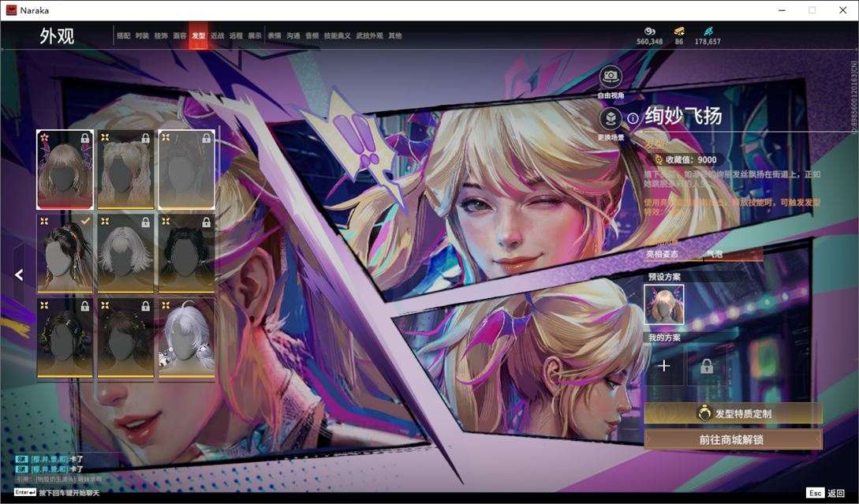Switch to the 近战 tab

pos(218,35)
